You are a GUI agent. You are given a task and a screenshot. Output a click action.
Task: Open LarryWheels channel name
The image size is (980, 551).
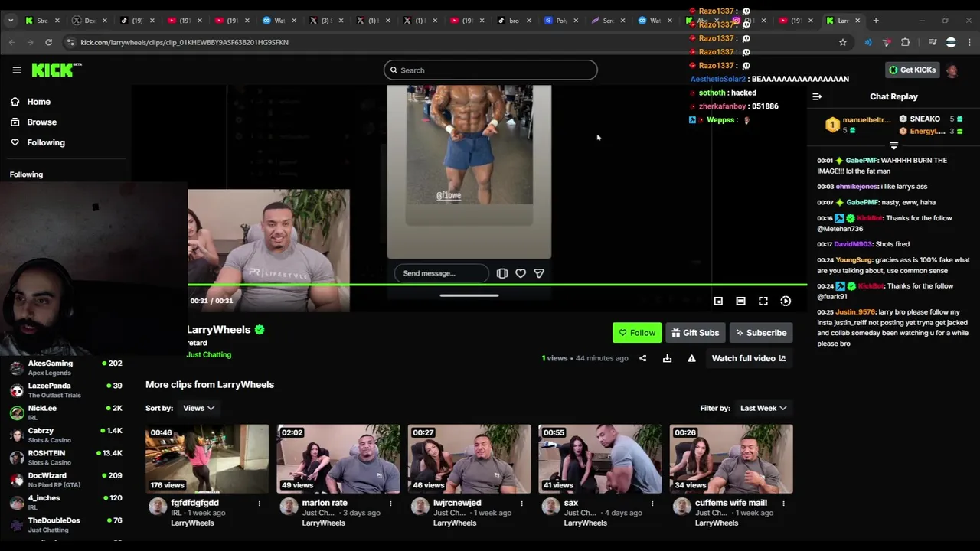click(x=219, y=330)
